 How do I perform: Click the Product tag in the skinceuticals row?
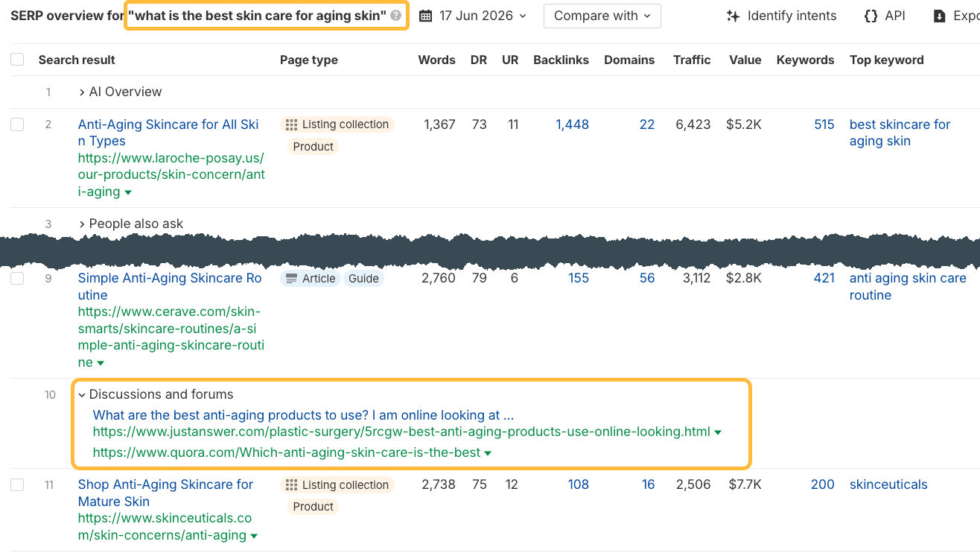pyautogui.click(x=314, y=507)
